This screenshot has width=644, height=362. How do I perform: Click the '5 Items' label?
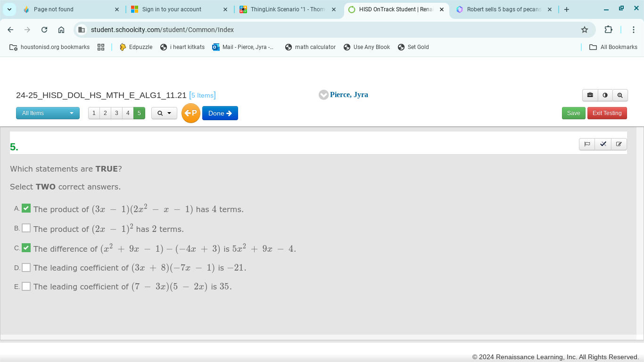[x=202, y=95]
